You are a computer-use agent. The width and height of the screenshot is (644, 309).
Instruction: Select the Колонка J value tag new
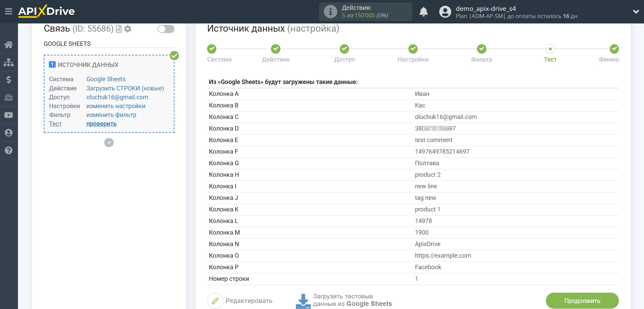(425, 198)
